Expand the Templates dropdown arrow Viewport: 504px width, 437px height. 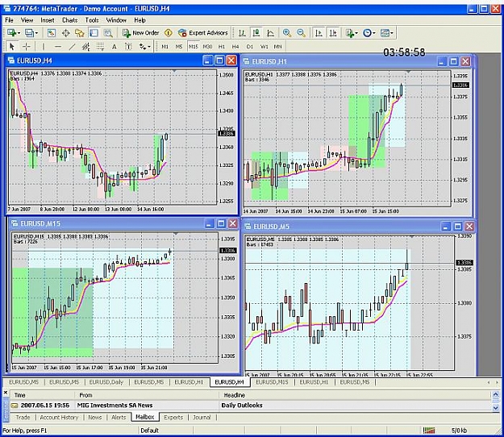pyautogui.click(x=391, y=33)
